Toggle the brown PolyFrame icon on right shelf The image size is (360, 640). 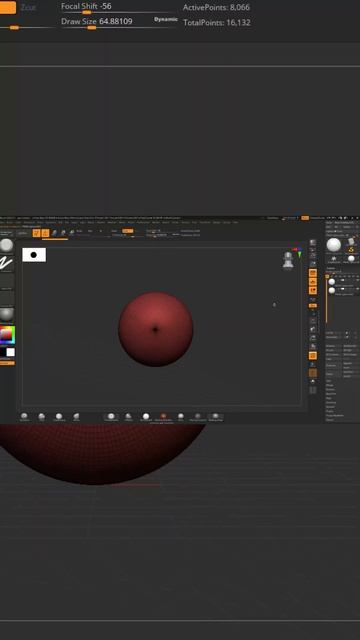coord(313,373)
